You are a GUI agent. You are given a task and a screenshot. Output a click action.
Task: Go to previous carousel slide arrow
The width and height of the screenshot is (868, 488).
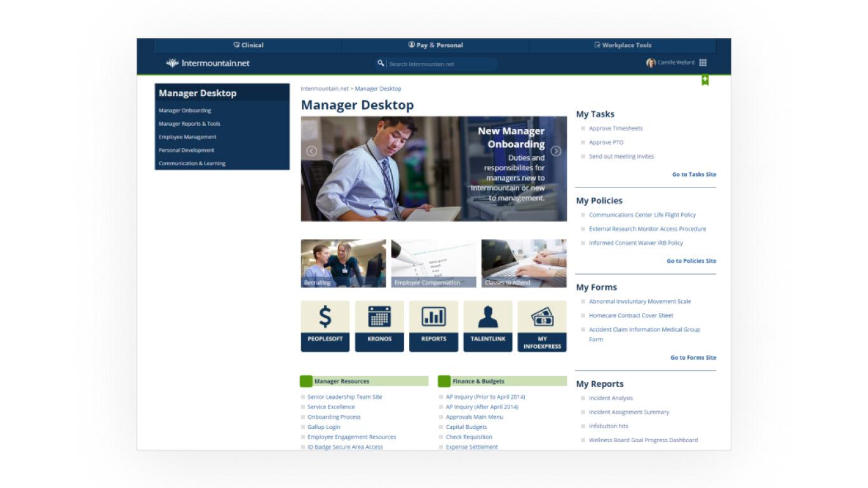[311, 151]
